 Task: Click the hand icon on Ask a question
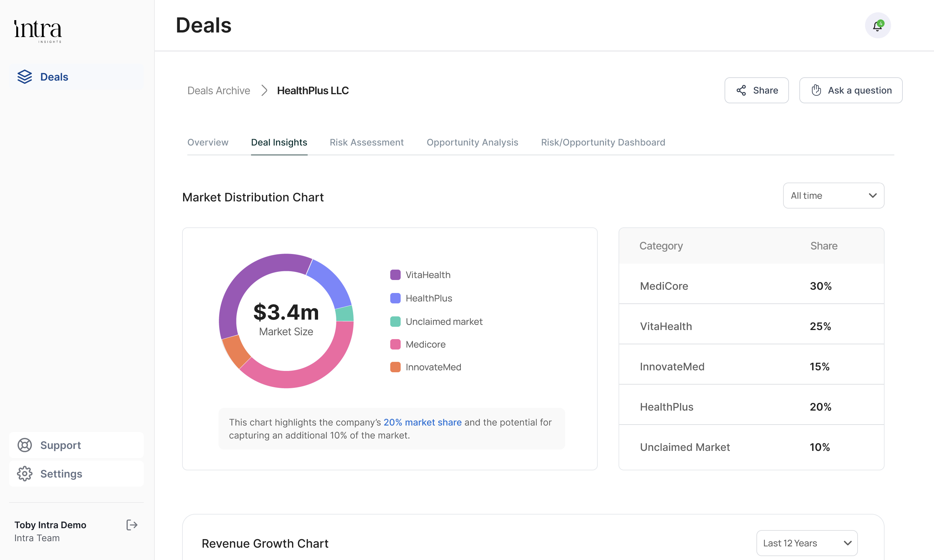(x=816, y=90)
